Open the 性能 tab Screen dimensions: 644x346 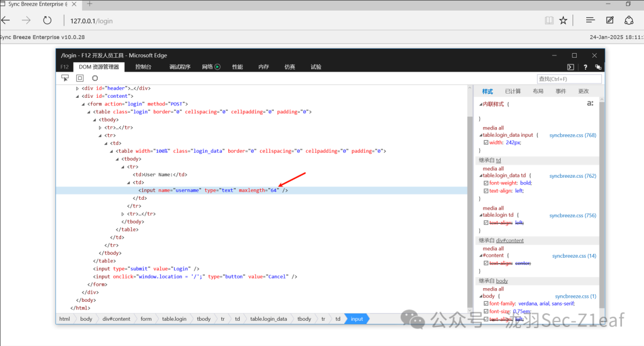pos(237,67)
